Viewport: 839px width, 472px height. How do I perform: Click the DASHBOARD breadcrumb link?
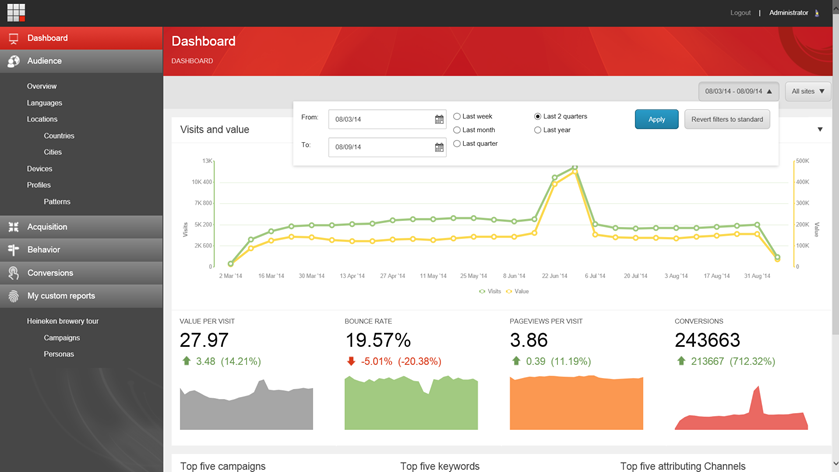[x=192, y=61]
